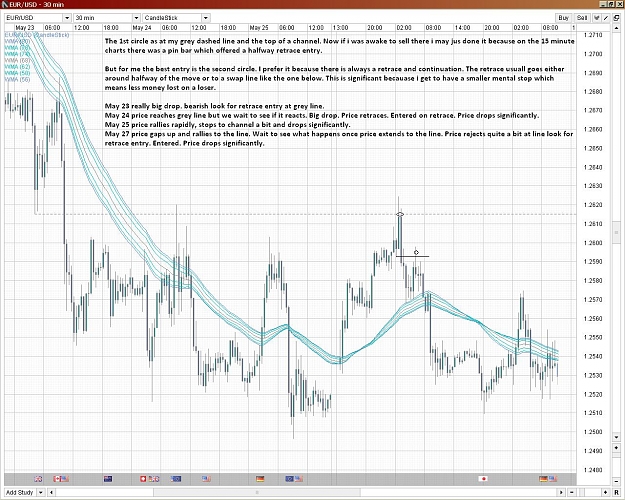This screenshot has height=500, width=625.
Task: Click the EUR/USD (CandleStick) legend label
Action: 37,35
